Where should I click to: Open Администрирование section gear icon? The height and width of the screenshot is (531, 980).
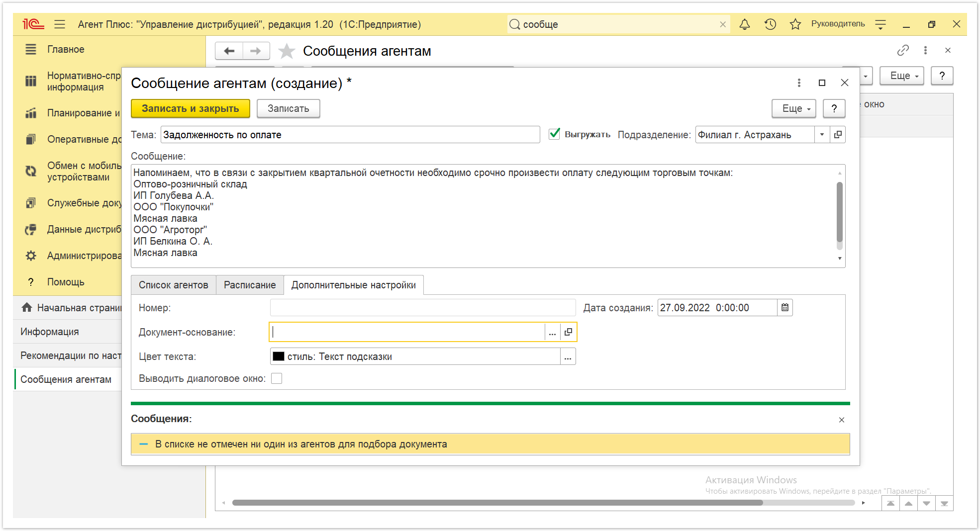[x=31, y=256]
